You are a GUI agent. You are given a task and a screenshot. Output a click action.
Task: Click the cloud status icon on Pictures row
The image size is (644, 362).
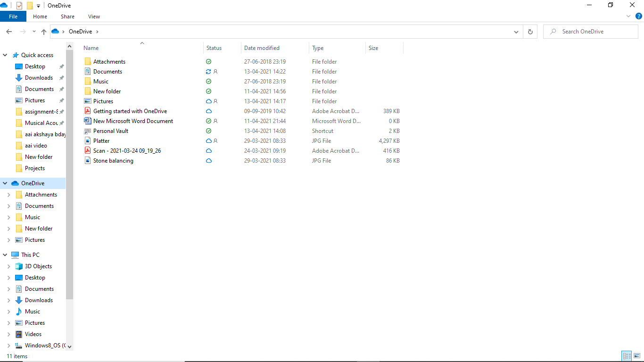coord(208,101)
